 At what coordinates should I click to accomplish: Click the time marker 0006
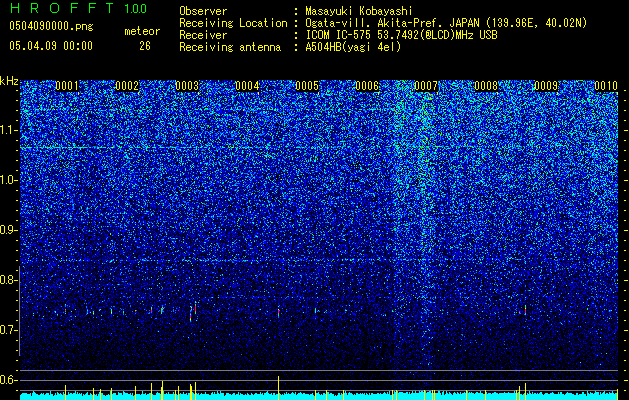pos(367,86)
